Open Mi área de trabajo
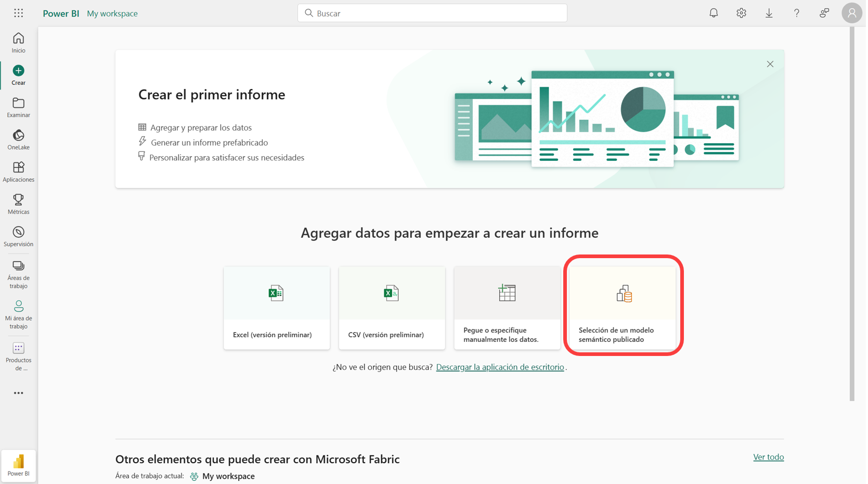The height and width of the screenshot is (484, 868). [x=19, y=315]
